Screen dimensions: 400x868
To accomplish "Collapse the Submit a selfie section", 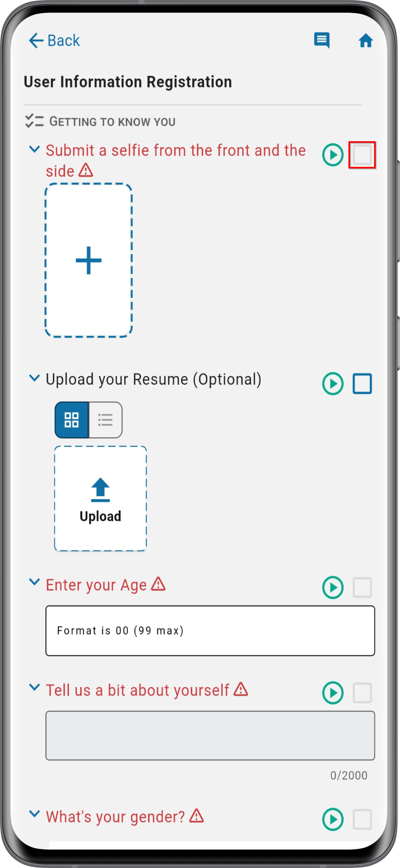I will tap(34, 149).
